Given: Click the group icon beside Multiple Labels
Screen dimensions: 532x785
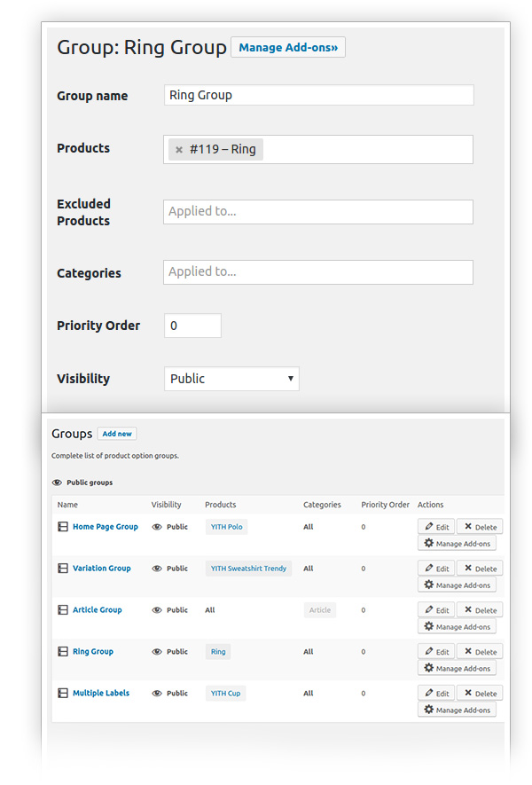Looking at the screenshot, I should (63, 693).
